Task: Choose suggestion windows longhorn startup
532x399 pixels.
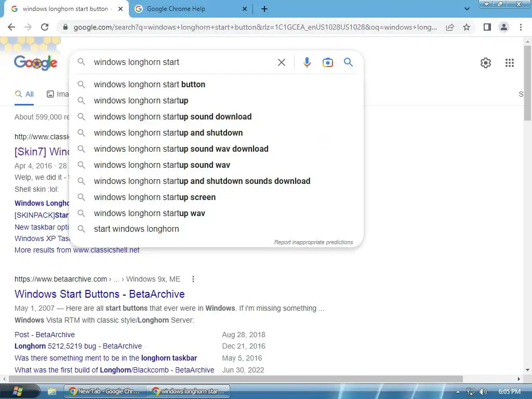Action: 216,101
